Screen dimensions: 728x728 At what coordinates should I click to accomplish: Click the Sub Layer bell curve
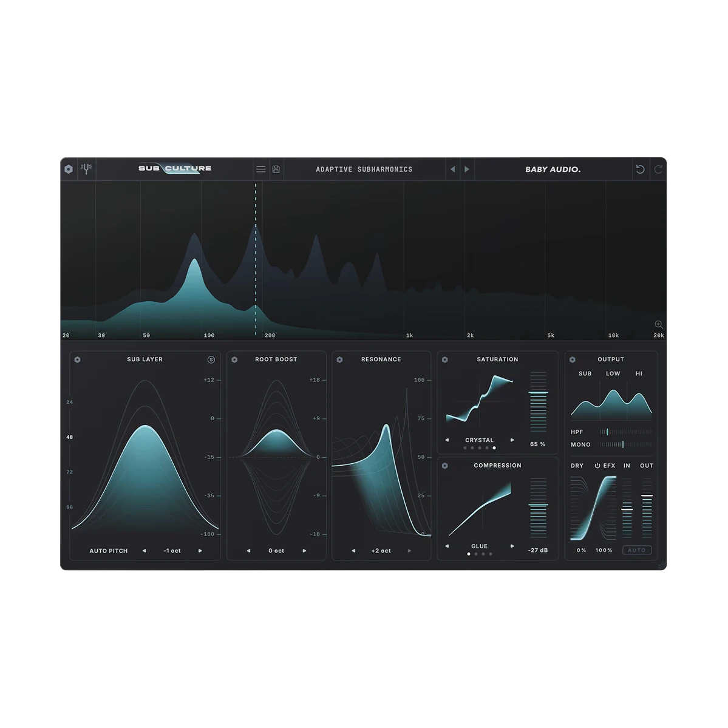click(x=146, y=478)
